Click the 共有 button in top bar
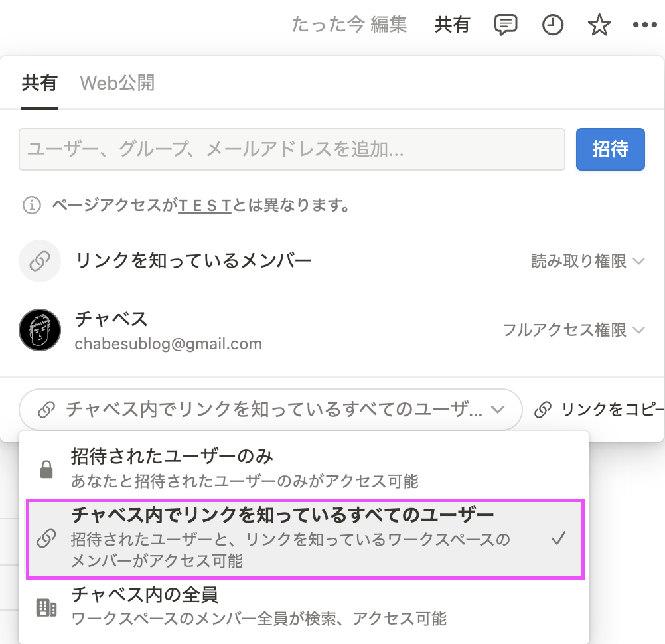Image resolution: width=665 pixels, height=644 pixels. (452, 25)
